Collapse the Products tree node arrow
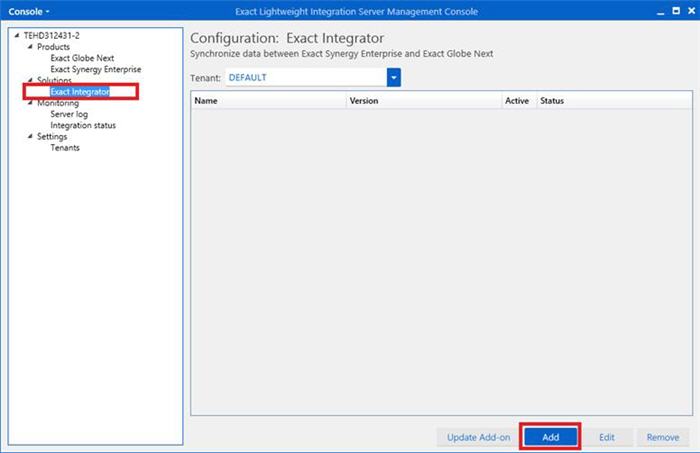The image size is (700, 453). (30, 46)
